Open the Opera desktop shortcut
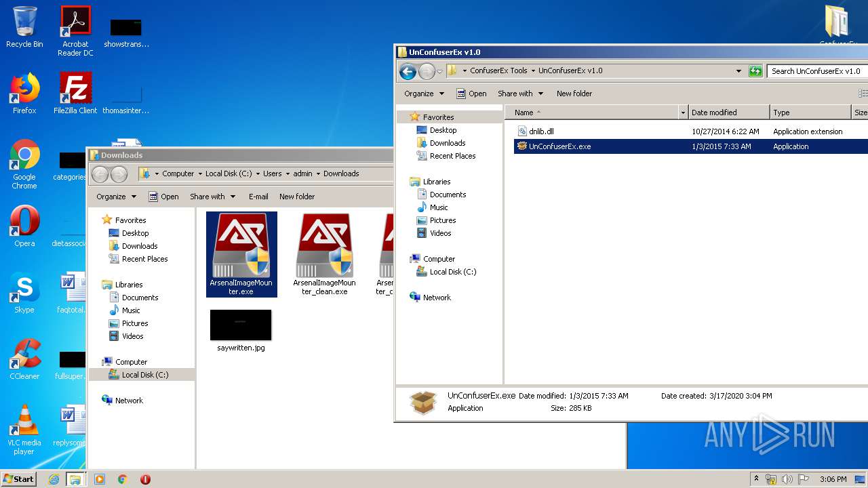Screen dimensions: 868x488 click(24, 226)
